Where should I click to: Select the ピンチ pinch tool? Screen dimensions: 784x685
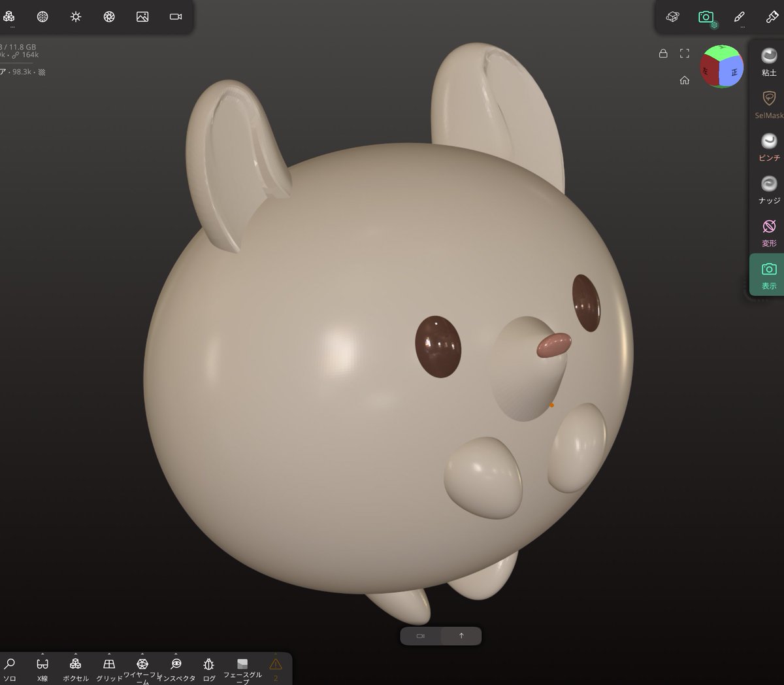[x=769, y=147]
